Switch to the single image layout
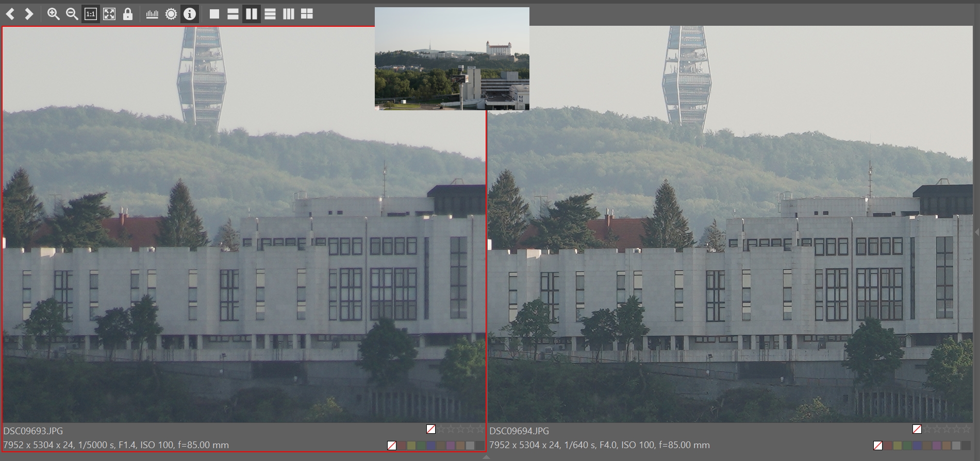This screenshot has height=461, width=980. (x=214, y=14)
